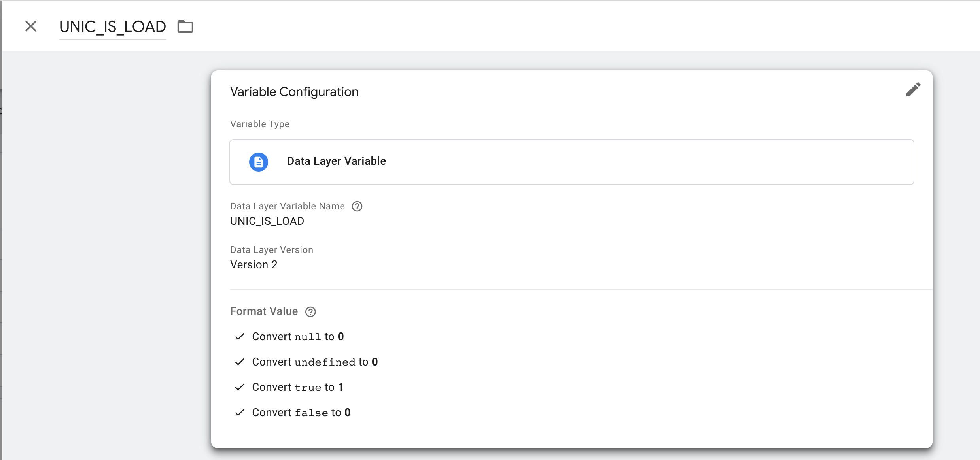Click the checkmark beside Convert false to 0
The image size is (980, 460).
(239, 412)
